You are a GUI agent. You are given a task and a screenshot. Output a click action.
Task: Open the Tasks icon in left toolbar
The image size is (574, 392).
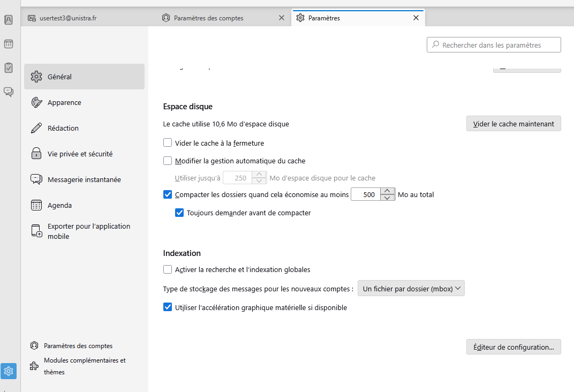pyautogui.click(x=9, y=67)
